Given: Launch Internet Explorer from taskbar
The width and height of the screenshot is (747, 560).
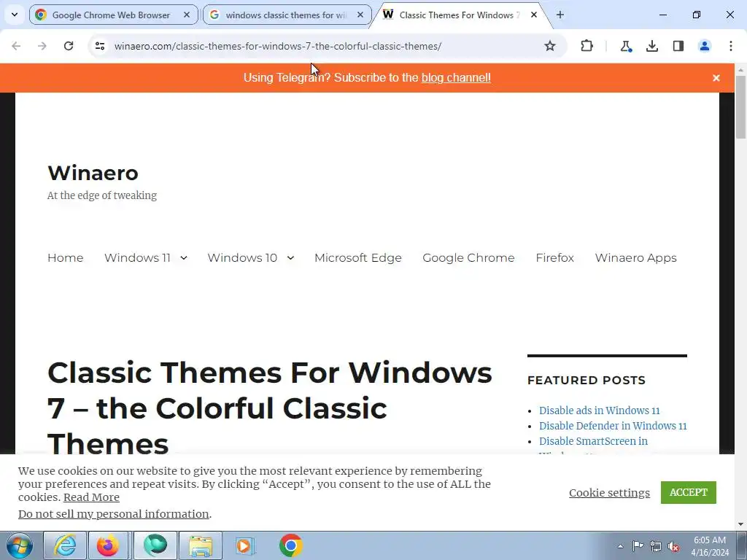Looking at the screenshot, I should [65, 545].
